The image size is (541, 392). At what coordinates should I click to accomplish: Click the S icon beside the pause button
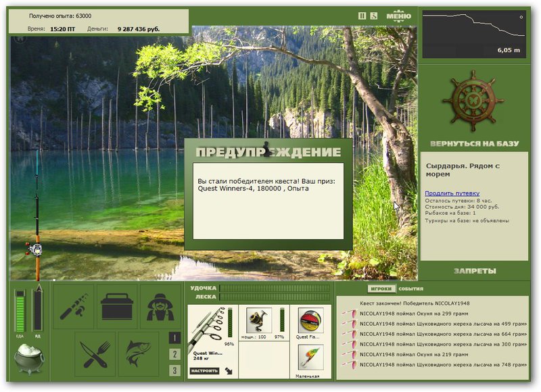tap(374, 16)
